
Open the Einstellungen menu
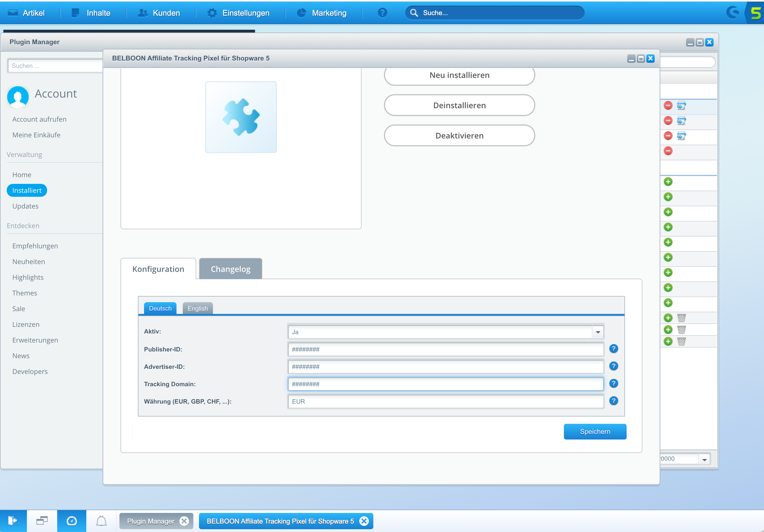point(239,13)
